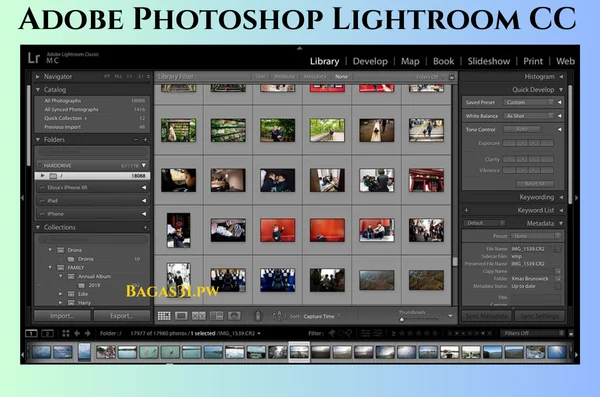Click the Export button
The image size is (600, 397).
tap(122, 316)
